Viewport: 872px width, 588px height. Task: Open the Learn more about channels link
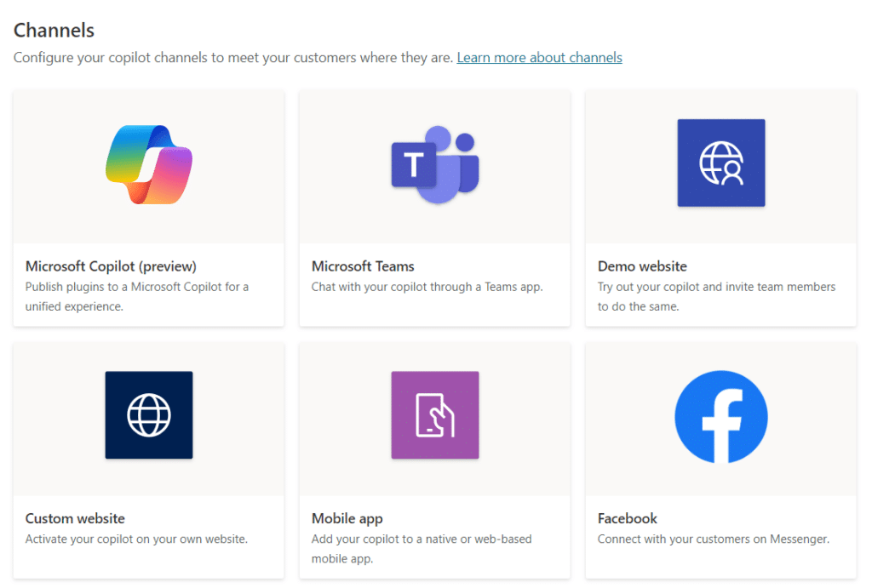(539, 57)
